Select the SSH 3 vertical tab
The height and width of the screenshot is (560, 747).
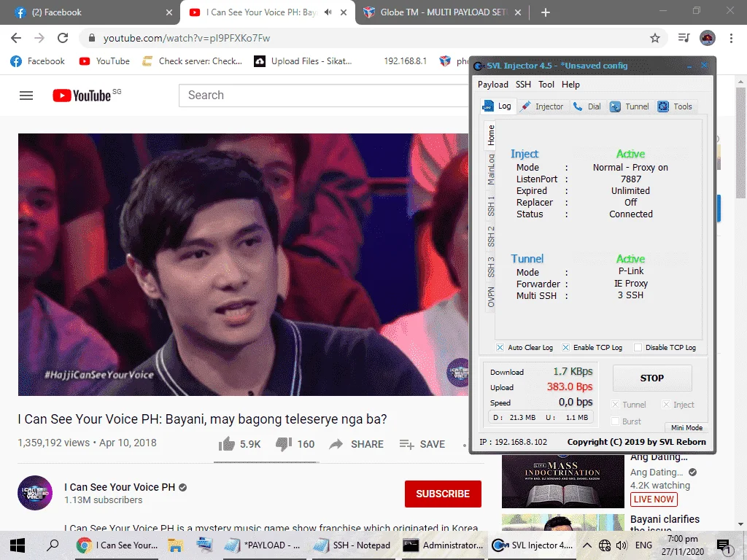click(491, 267)
